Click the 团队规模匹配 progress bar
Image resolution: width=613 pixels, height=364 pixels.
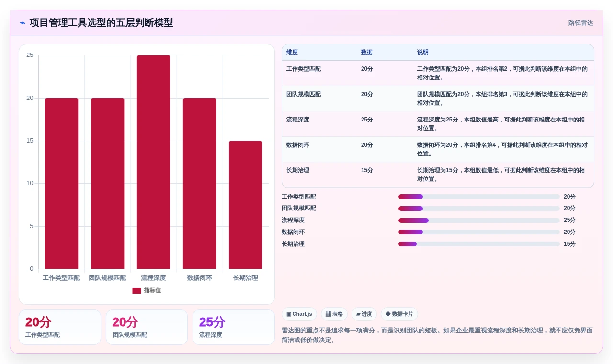click(x=479, y=209)
